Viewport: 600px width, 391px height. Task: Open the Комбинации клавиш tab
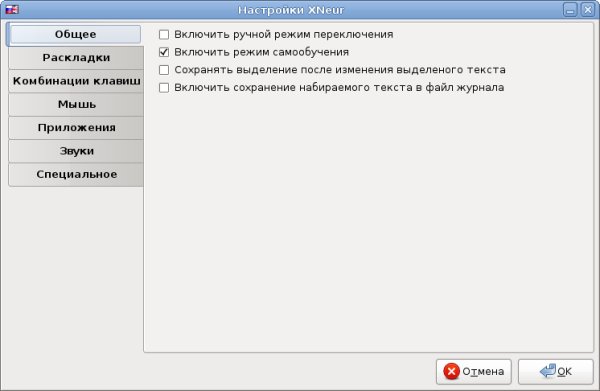pyautogui.click(x=76, y=81)
